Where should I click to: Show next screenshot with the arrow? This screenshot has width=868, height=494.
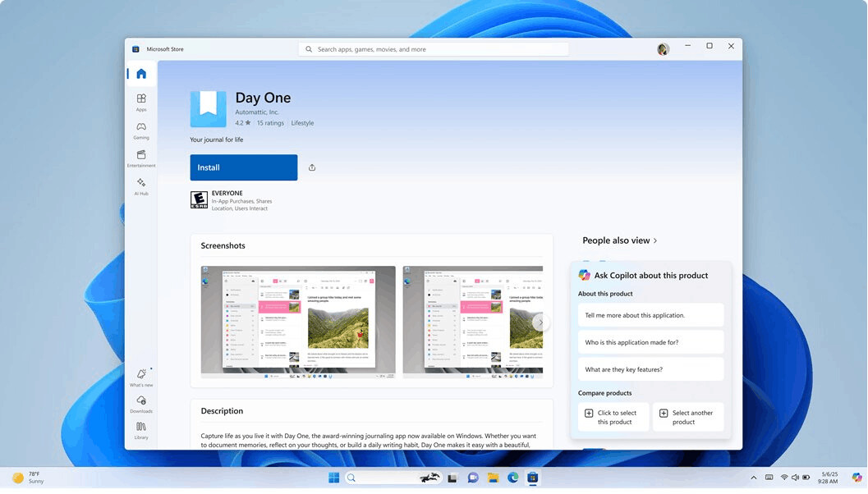(x=541, y=322)
